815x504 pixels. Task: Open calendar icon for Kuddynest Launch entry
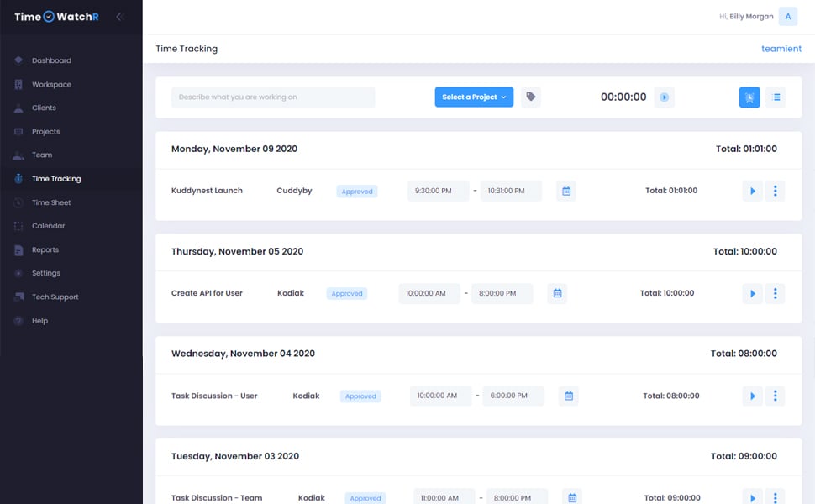pos(566,192)
